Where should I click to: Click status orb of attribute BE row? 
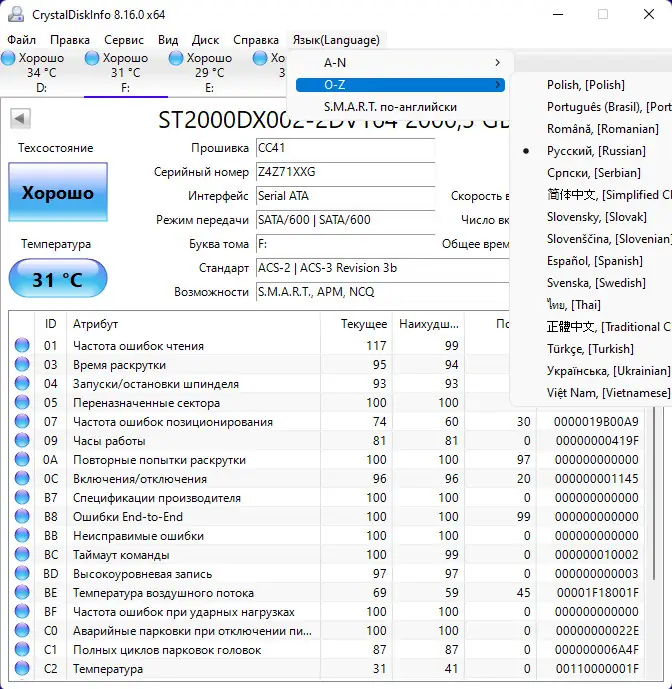click(22, 592)
